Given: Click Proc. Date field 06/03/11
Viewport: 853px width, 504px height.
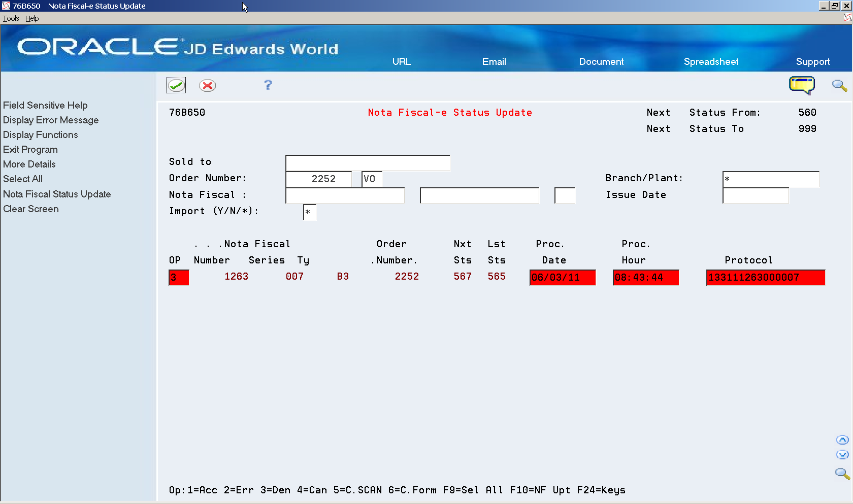Looking at the screenshot, I should pos(563,278).
